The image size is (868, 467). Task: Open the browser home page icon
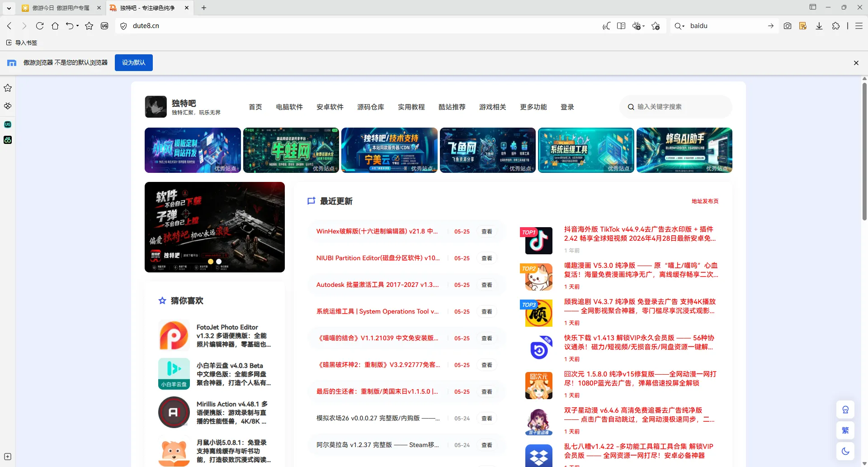(x=55, y=26)
